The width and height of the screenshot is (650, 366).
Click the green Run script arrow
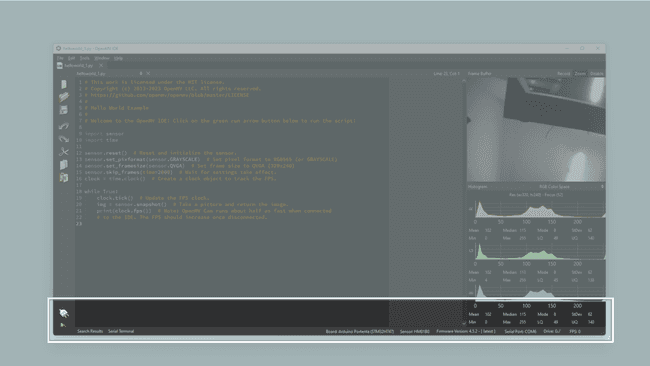click(x=63, y=325)
